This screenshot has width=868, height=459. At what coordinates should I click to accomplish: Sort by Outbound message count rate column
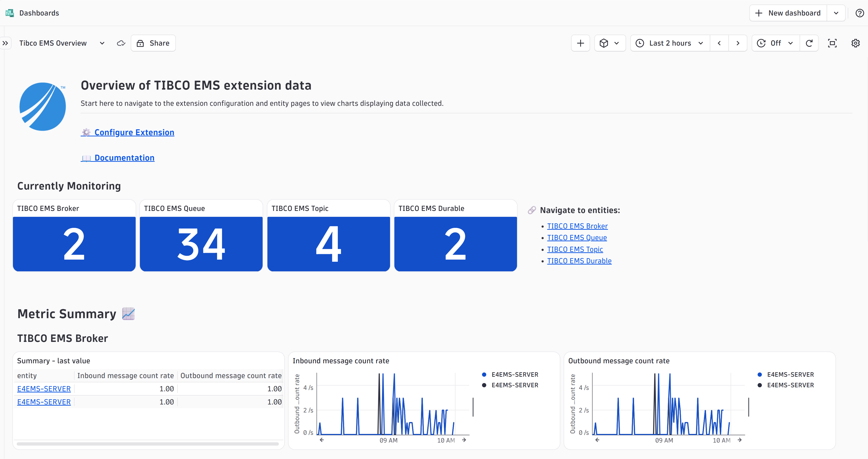pos(231,376)
